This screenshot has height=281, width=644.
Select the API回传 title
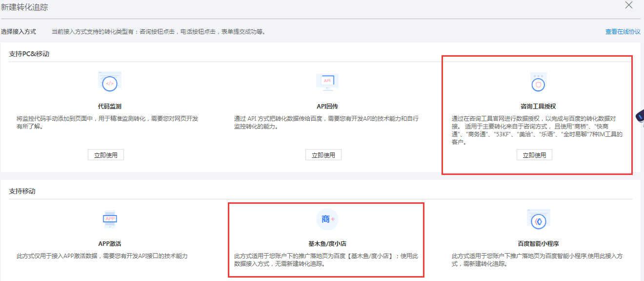point(327,106)
